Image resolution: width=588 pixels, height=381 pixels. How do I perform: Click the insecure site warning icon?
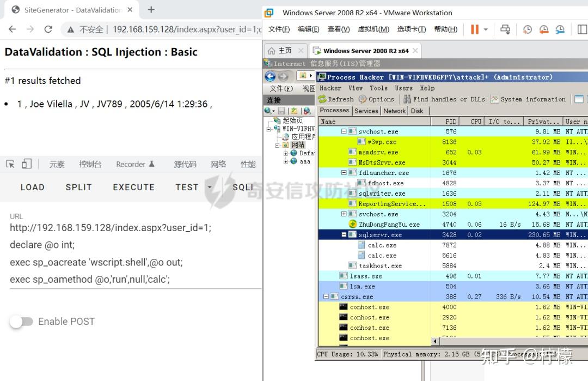pyautogui.click(x=70, y=29)
